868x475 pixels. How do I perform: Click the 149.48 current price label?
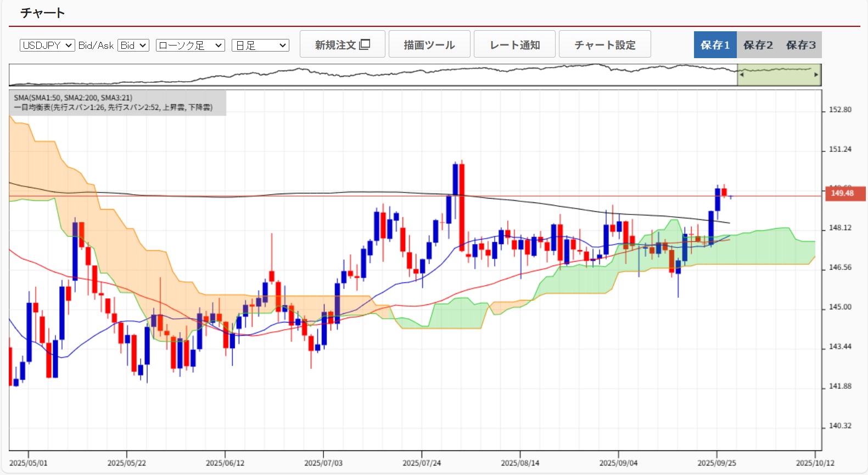tap(845, 193)
